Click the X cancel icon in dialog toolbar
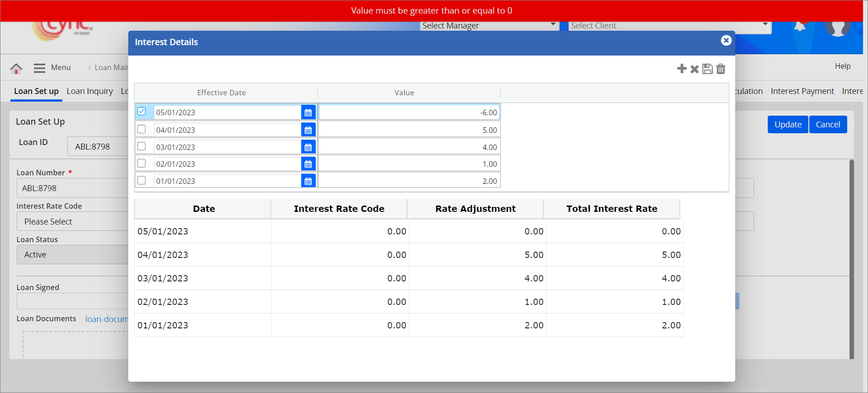This screenshot has height=393, width=868. tap(695, 69)
